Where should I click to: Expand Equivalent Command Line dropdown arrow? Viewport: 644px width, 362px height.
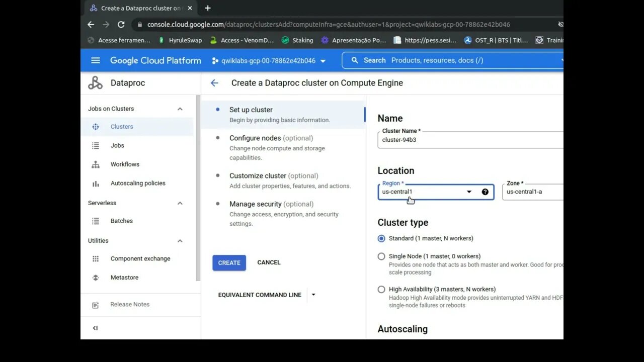coord(313,295)
